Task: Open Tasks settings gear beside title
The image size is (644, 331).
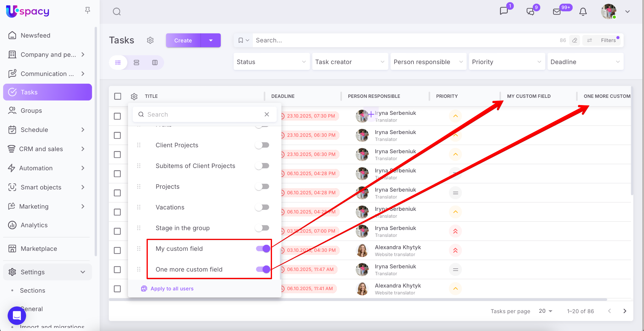Action: (150, 40)
